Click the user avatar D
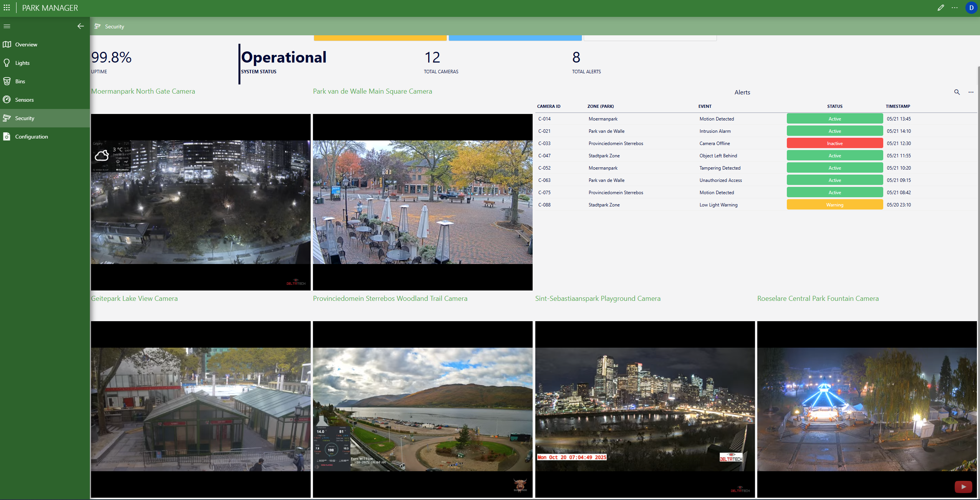Screen dimensions: 980x500 [971, 8]
